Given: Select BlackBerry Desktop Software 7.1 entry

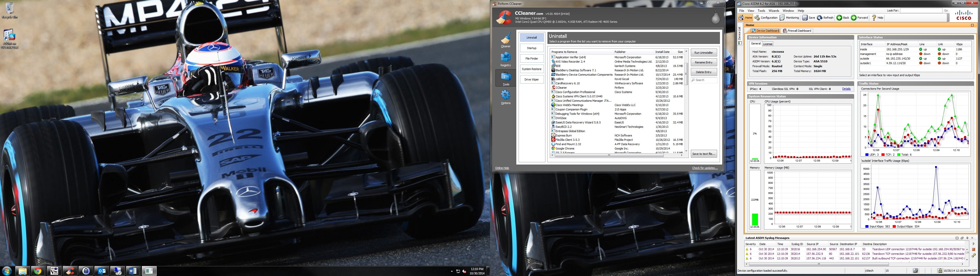Looking at the screenshot, I should point(617,71).
